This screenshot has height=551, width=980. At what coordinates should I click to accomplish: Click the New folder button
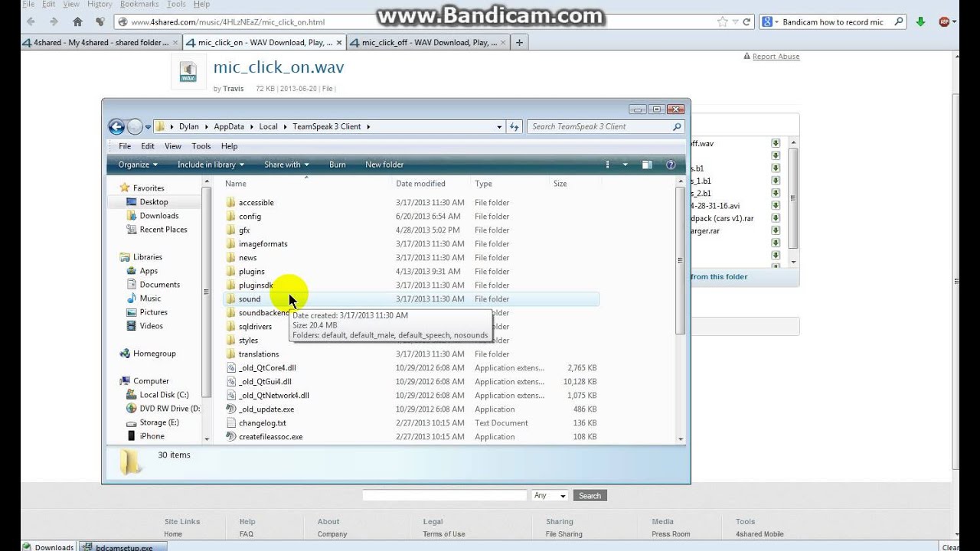(x=384, y=165)
